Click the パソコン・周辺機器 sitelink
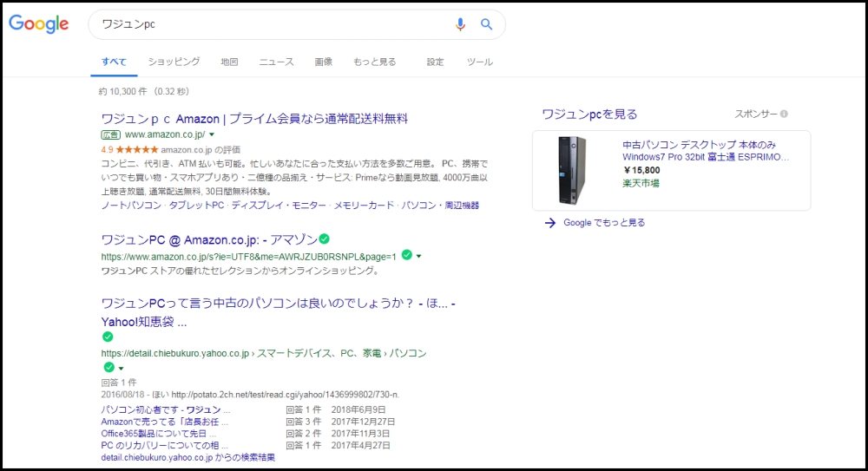Screen dimensions: 868x471 tap(440, 206)
